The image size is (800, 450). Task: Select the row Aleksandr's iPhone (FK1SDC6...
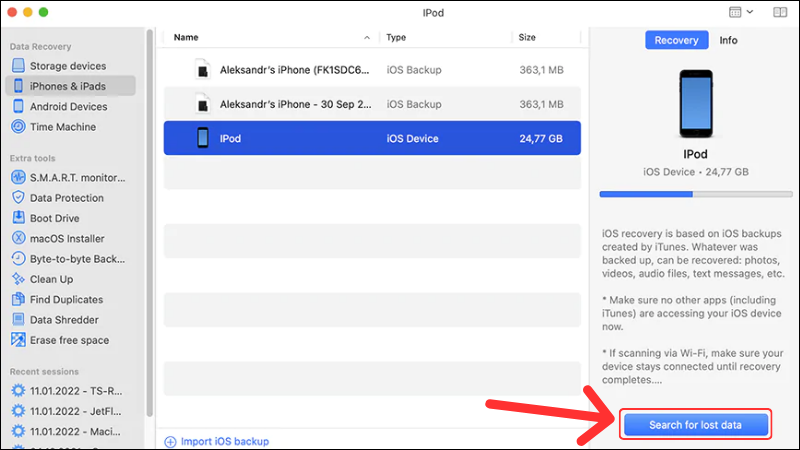coord(372,70)
